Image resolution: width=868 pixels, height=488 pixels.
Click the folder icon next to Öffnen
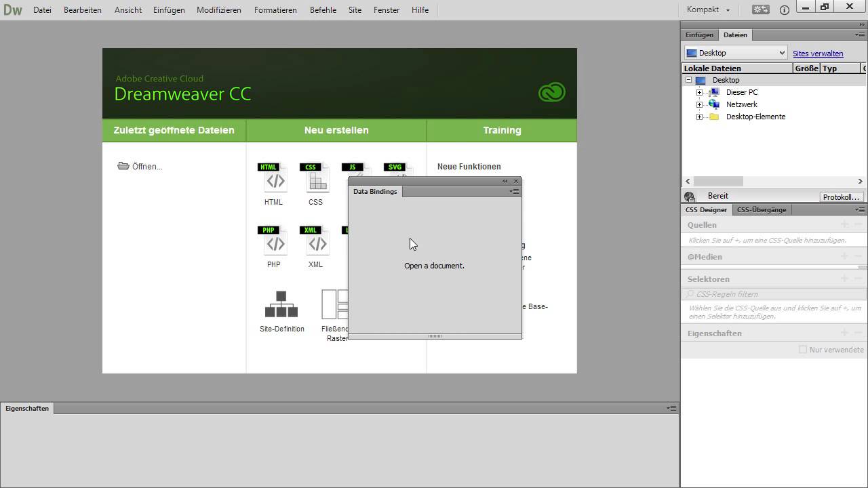pos(123,166)
